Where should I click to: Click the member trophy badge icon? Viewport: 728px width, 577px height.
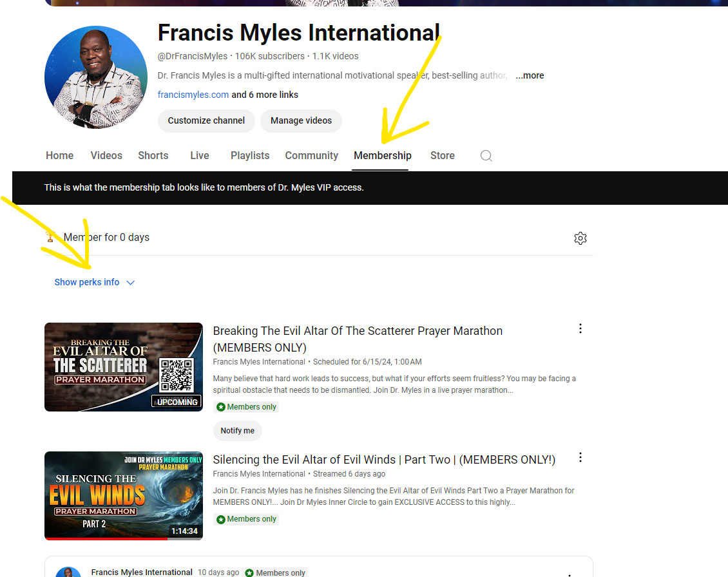[x=50, y=237]
